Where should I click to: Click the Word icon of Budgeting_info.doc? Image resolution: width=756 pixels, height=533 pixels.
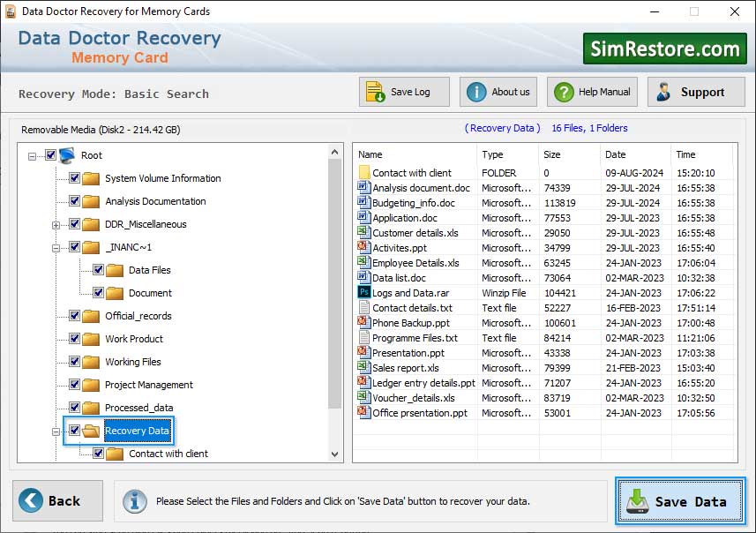(x=363, y=202)
